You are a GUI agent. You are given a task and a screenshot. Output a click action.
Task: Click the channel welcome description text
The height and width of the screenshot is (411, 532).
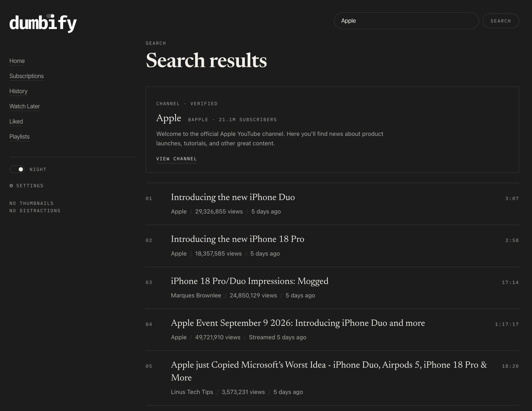(x=270, y=139)
